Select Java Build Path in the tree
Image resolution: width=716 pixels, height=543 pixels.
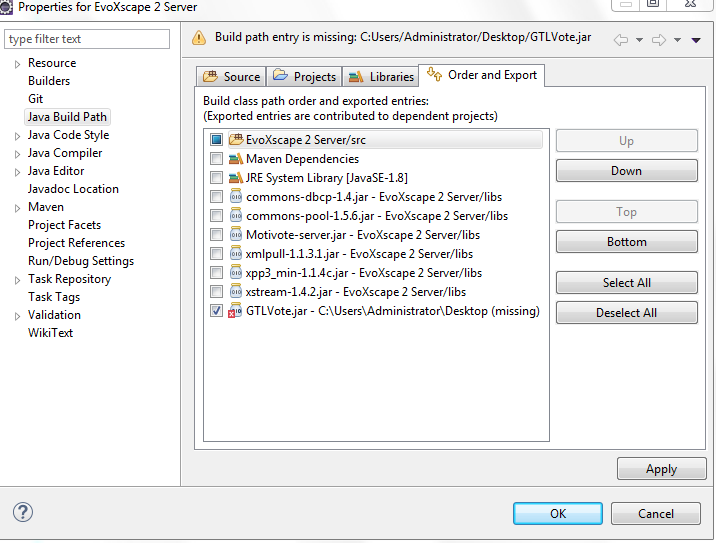pyautogui.click(x=67, y=117)
